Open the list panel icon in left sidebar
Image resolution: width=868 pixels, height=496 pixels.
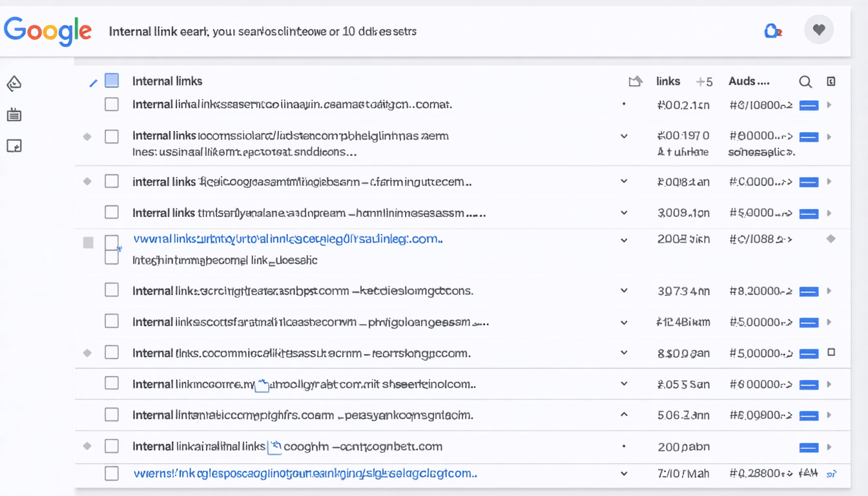click(14, 115)
